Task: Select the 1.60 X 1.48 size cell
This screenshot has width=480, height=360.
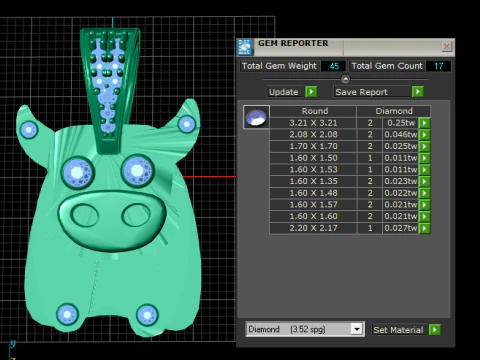Action: coord(313,193)
